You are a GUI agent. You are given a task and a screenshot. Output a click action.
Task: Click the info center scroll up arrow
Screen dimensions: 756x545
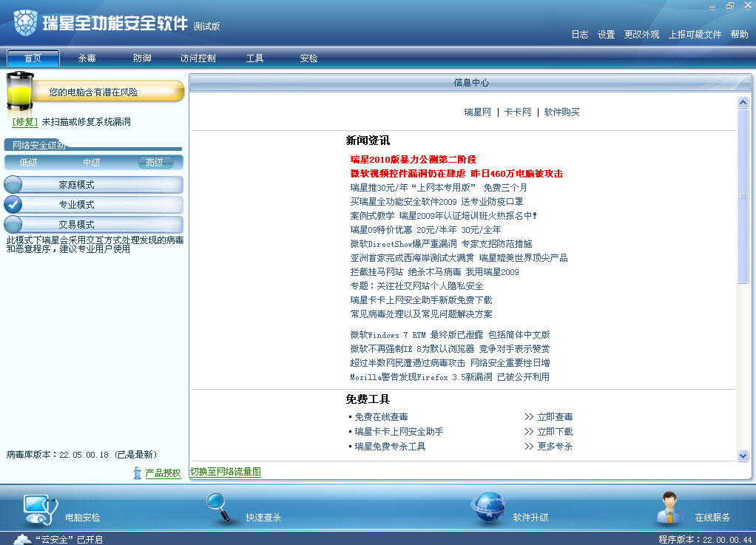tap(743, 102)
